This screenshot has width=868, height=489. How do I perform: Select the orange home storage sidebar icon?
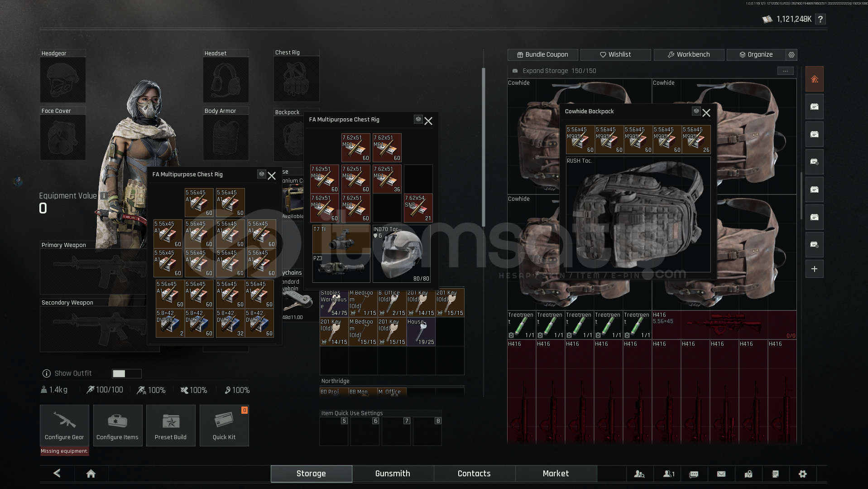pyautogui.click(x=814, y=79)
